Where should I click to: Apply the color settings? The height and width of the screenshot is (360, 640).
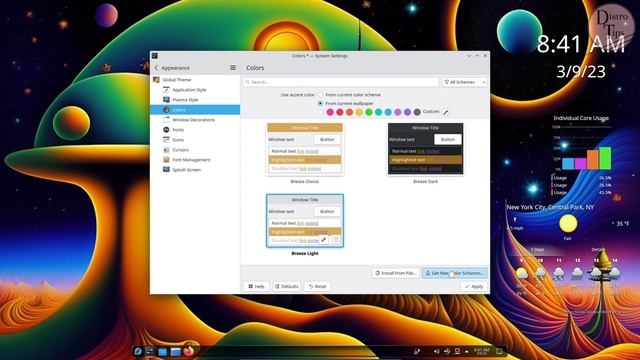point(474,287)
